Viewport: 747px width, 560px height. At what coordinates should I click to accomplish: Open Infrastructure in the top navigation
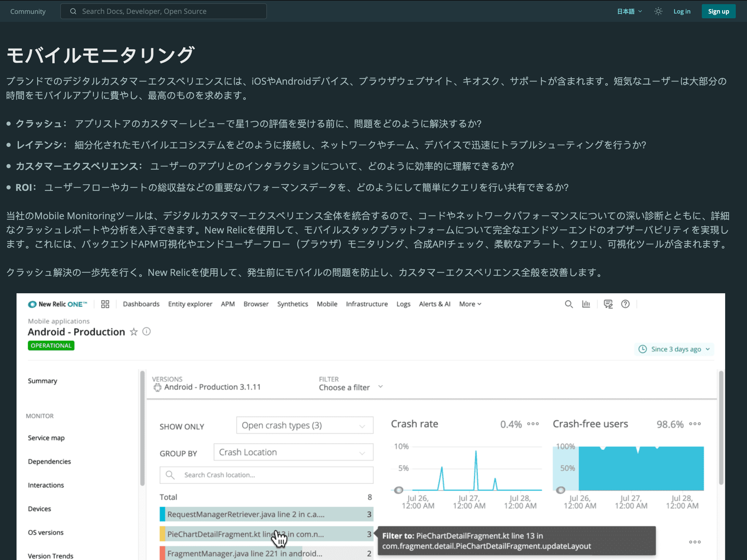(367, 304)
